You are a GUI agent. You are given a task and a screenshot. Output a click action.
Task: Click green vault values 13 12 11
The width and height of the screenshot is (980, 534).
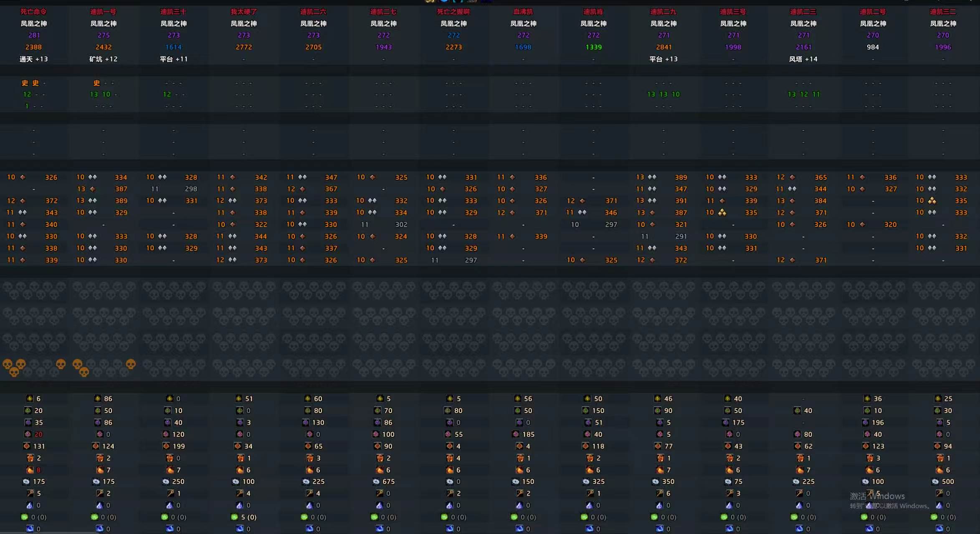point(804,94)
